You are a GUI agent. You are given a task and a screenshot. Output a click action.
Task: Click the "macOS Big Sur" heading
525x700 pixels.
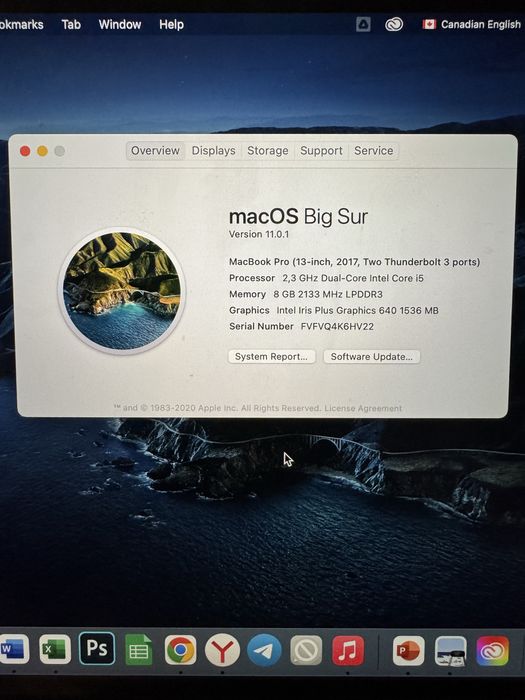click(x=298, y=217)
